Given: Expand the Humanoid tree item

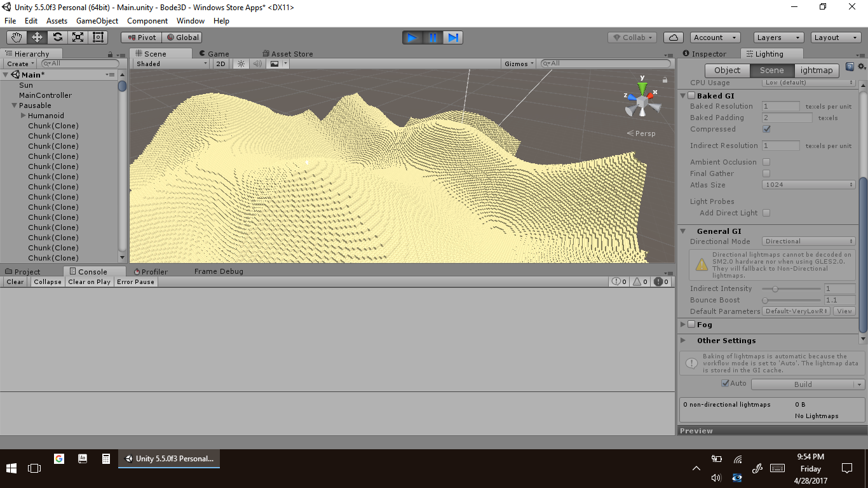Looking at the screenshot, I should pos(24,116).
